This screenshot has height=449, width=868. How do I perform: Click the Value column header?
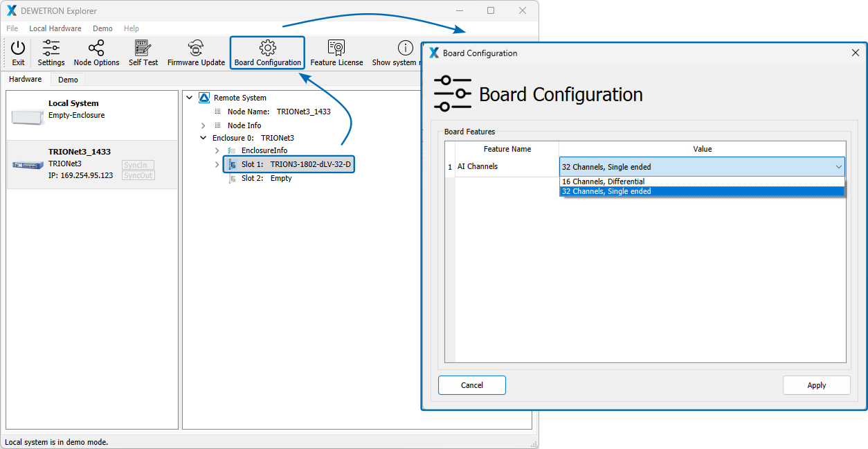click(x=703, y=149)
